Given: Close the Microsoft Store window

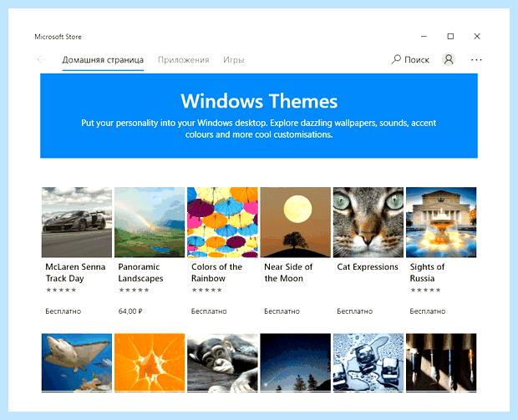Looking at the screenshot, I should pyautogui.click(x=477, y=36).
